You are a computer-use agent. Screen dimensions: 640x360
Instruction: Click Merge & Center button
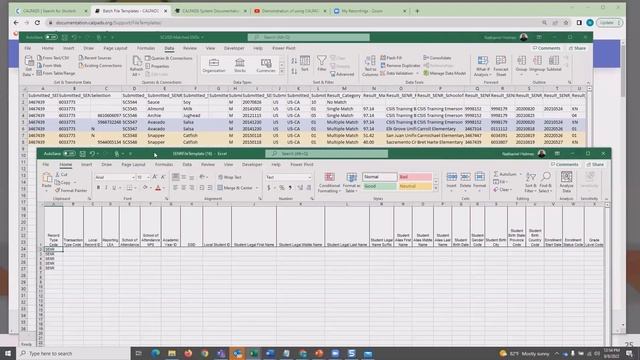coord(235,188)
